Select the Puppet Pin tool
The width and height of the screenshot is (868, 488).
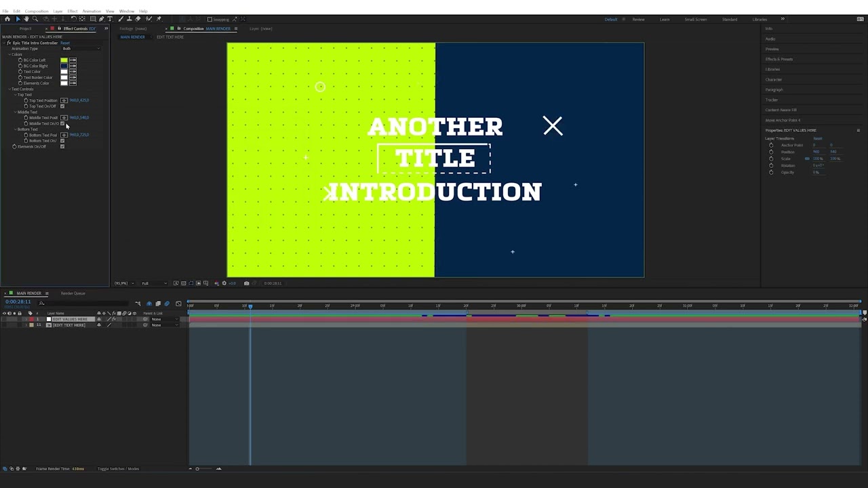click(x=159, y=19)
